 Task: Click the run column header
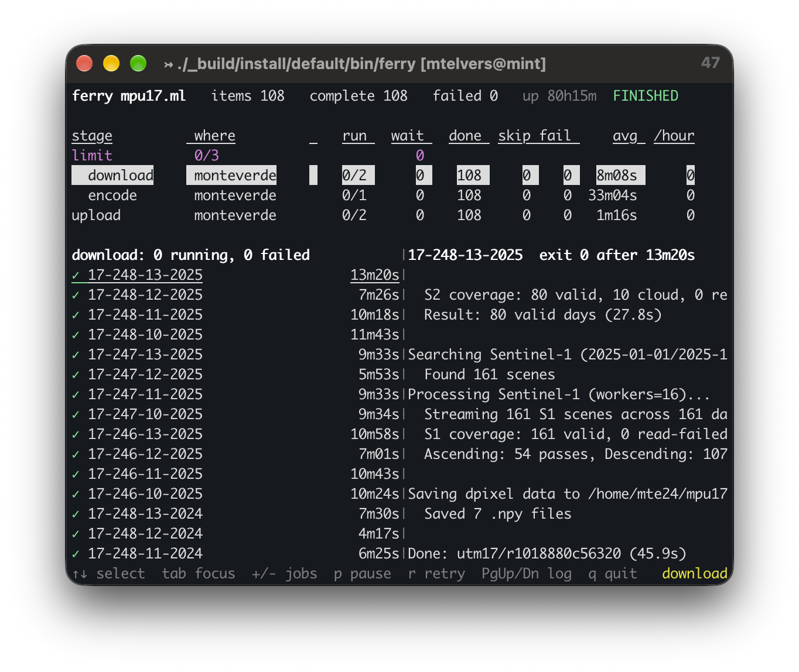pyautogui.click(x=354, y=136)
